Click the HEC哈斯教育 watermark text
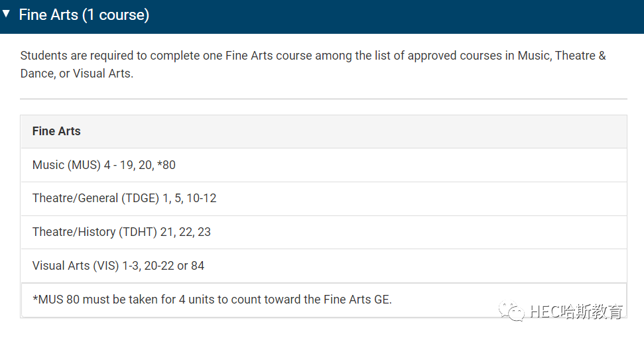This screenshot has width=644, height=340. click(x=576, y=312)
